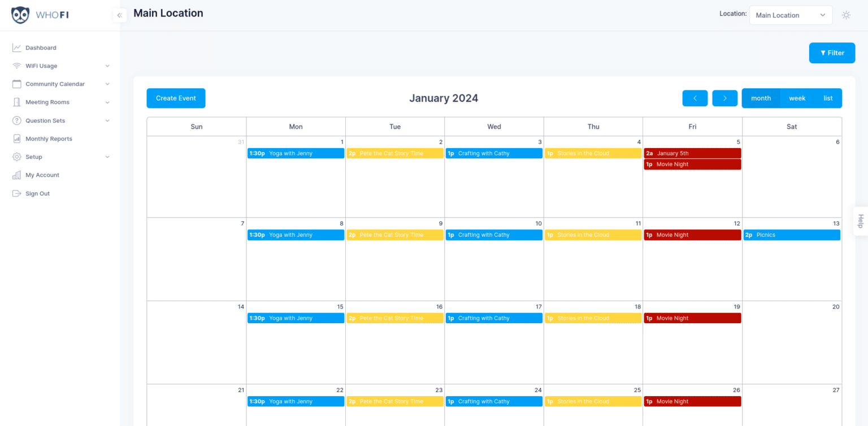Click the Meeting Rooms door icon
This screenshot has height=426, width=868.
(16, 102)
